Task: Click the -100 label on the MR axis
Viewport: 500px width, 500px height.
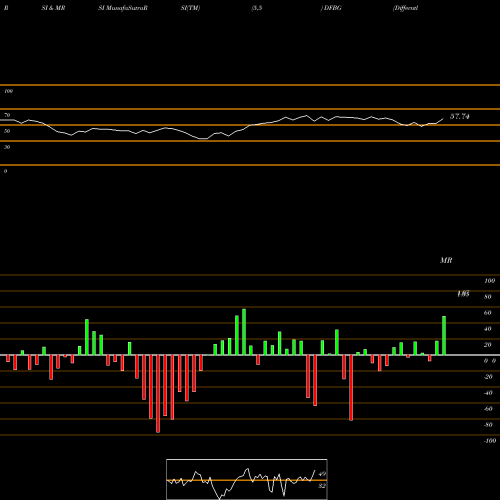Action: click(490, 441)
